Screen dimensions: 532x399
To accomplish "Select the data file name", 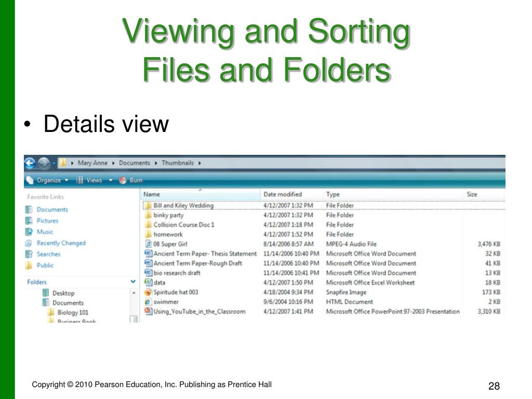I will click(159, 283).
